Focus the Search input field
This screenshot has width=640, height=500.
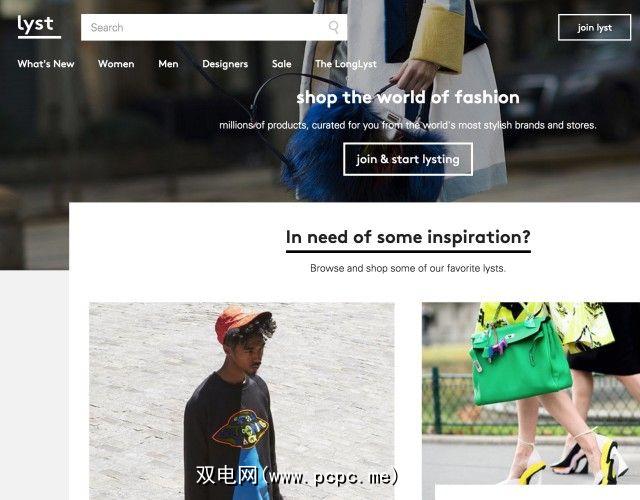pyautogui.click(x=214, y=27)
